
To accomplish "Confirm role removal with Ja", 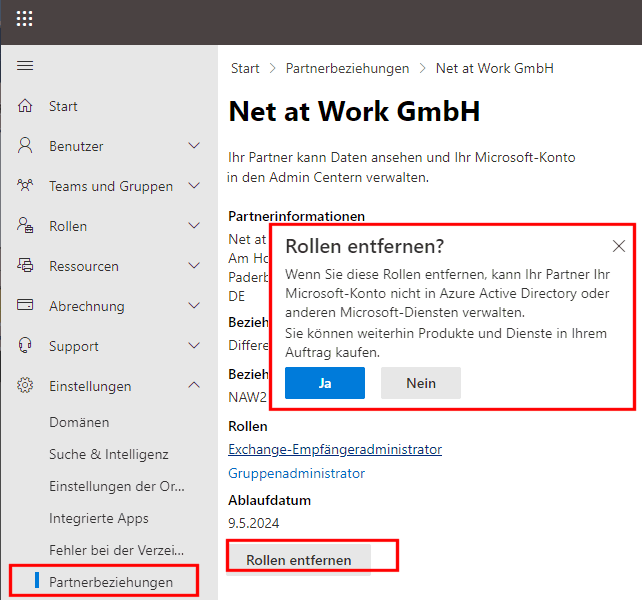I will click(325, 383).
